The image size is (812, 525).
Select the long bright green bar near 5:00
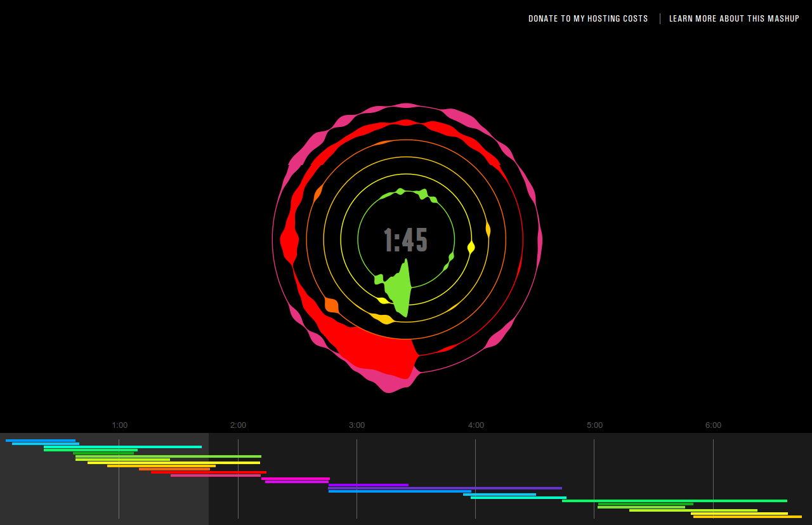coord(674,501)
